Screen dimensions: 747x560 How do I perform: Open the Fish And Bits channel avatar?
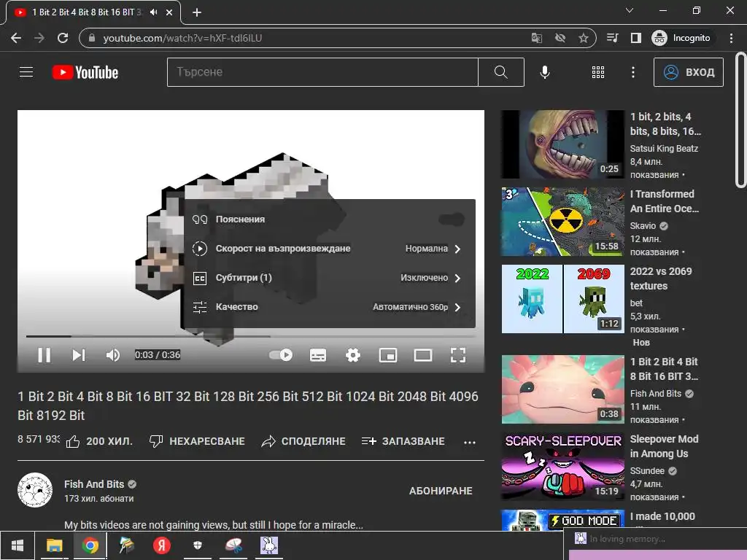[35, 490]
